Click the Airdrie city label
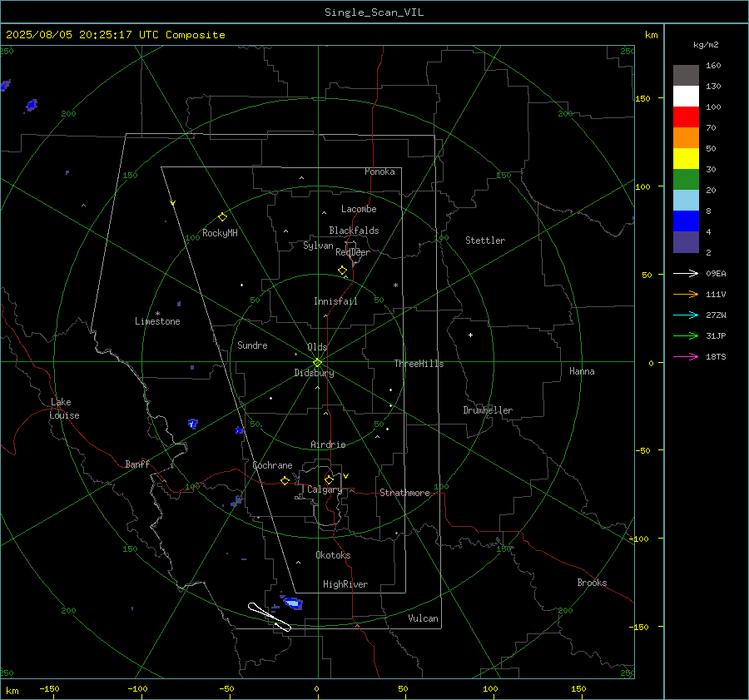The image size is (749, 700). (x=328, y=444)
